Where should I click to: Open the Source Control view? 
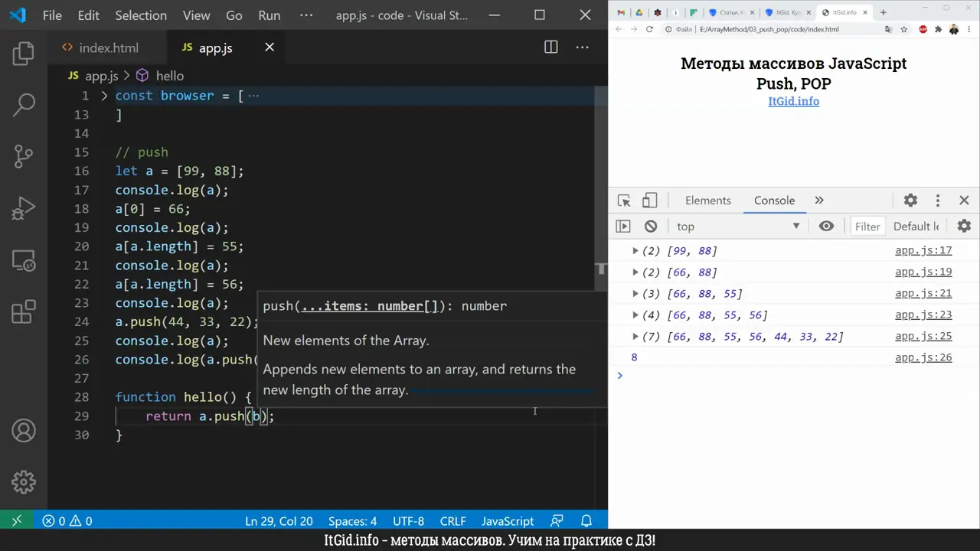(x=24, y=155)
